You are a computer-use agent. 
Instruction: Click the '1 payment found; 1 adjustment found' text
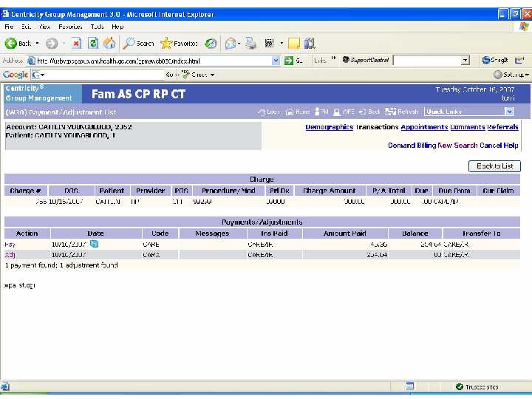(61, 265)
